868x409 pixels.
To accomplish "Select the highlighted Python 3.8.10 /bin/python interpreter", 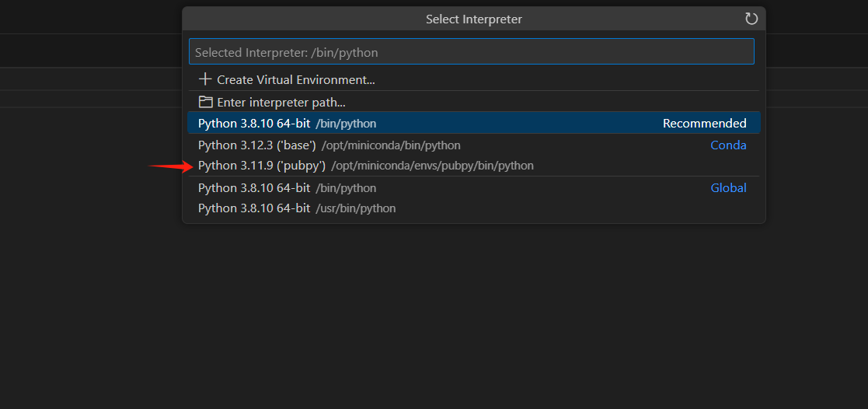I will coord(287,124).
